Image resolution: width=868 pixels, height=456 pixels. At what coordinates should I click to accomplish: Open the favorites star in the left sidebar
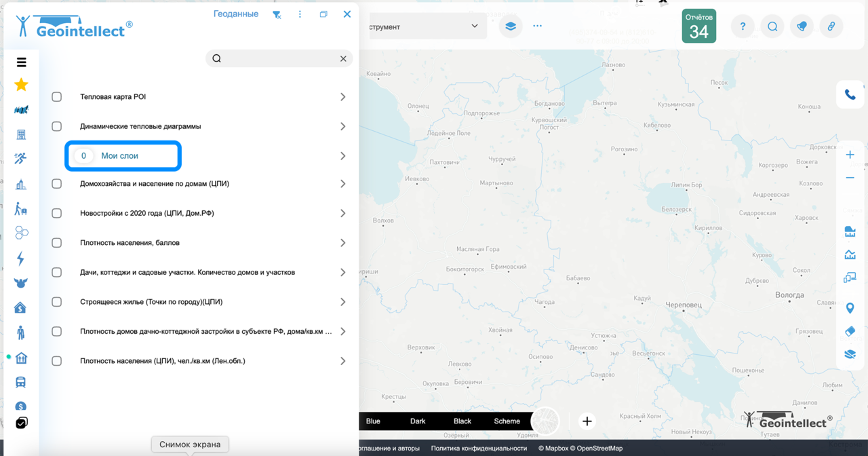[x=20, y=84]
